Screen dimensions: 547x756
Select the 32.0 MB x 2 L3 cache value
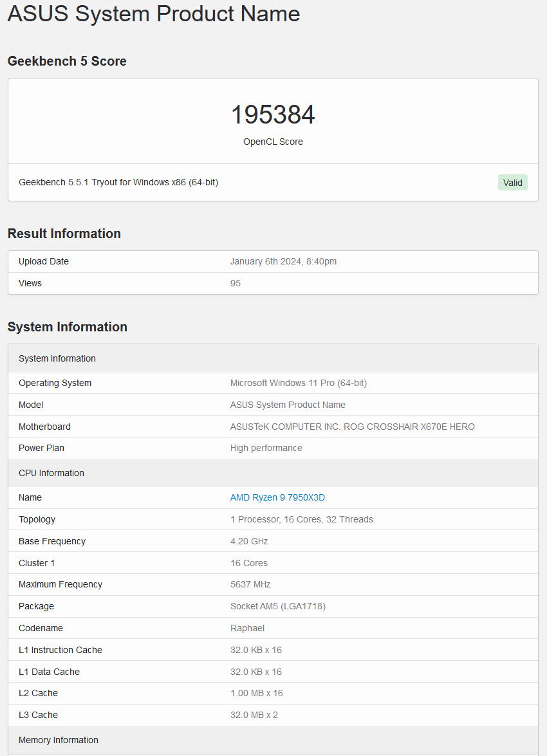(x=254, y=715)
